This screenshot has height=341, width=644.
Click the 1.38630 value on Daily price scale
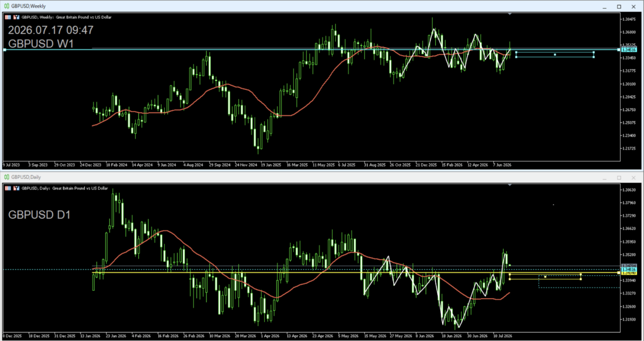point(628,190)
